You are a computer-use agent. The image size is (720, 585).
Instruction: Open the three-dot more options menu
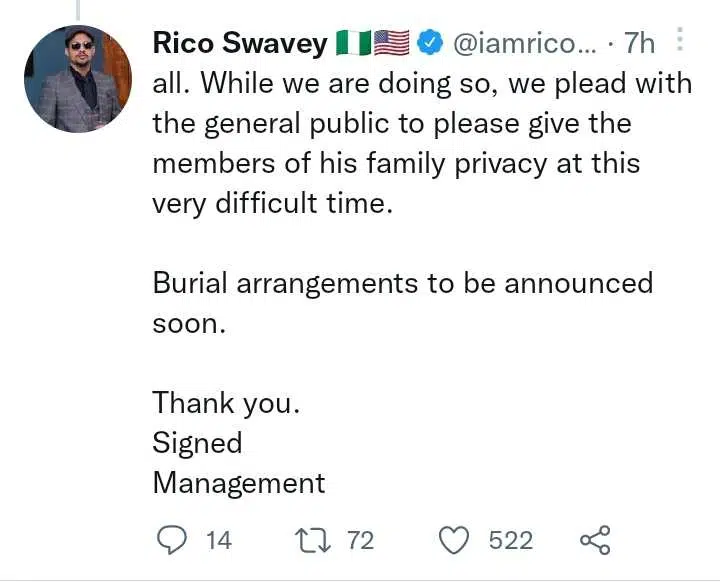click(681, 42)
